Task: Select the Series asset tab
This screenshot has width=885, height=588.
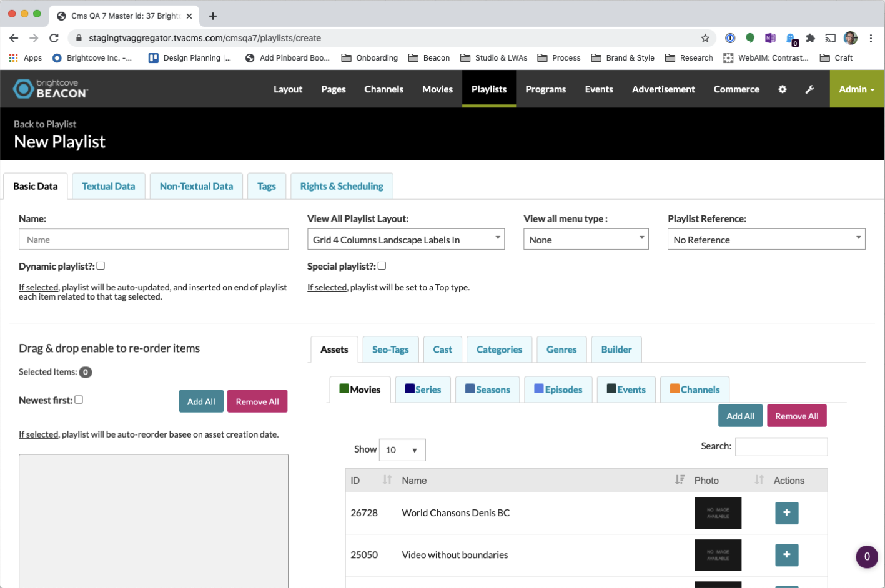Action: tap(423, 390)
